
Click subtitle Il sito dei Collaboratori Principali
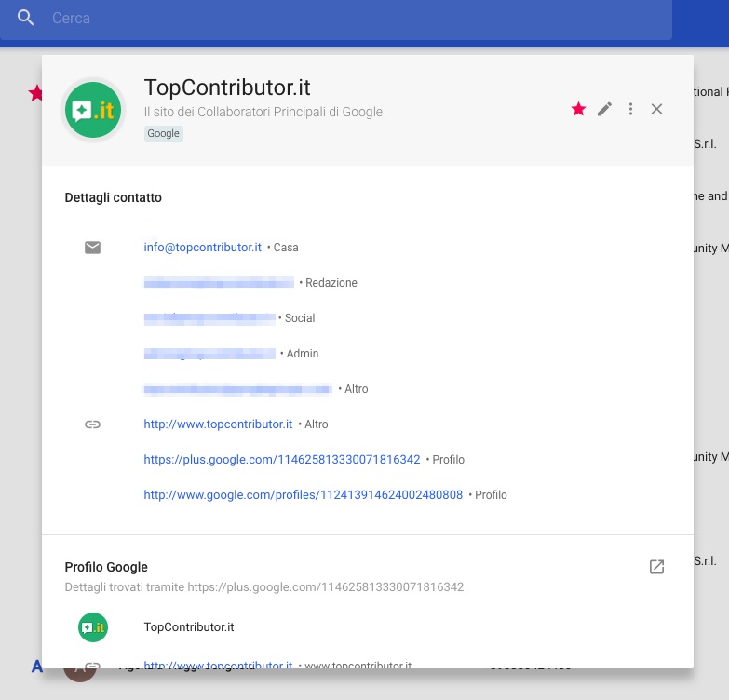tap(263, 112)
